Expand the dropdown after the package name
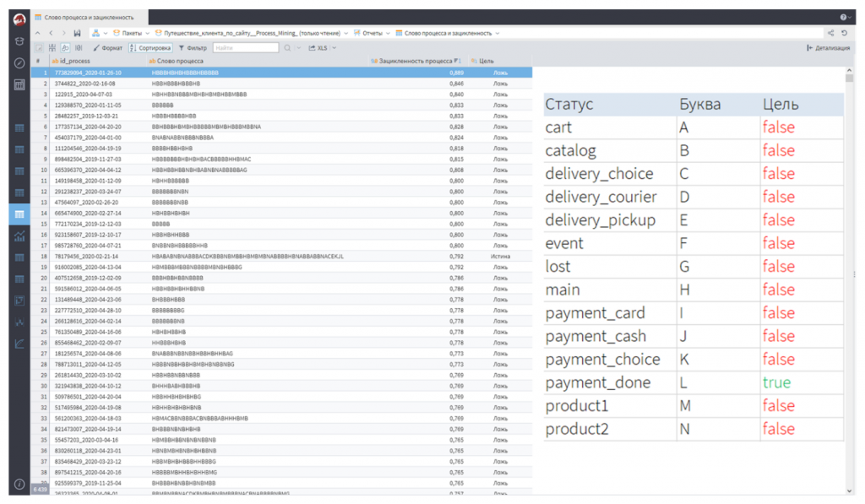The image size is (865, 504). click(345, 34)
